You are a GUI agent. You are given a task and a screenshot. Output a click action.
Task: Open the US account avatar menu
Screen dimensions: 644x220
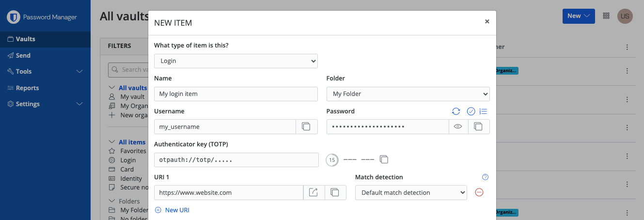click(625, 16)
